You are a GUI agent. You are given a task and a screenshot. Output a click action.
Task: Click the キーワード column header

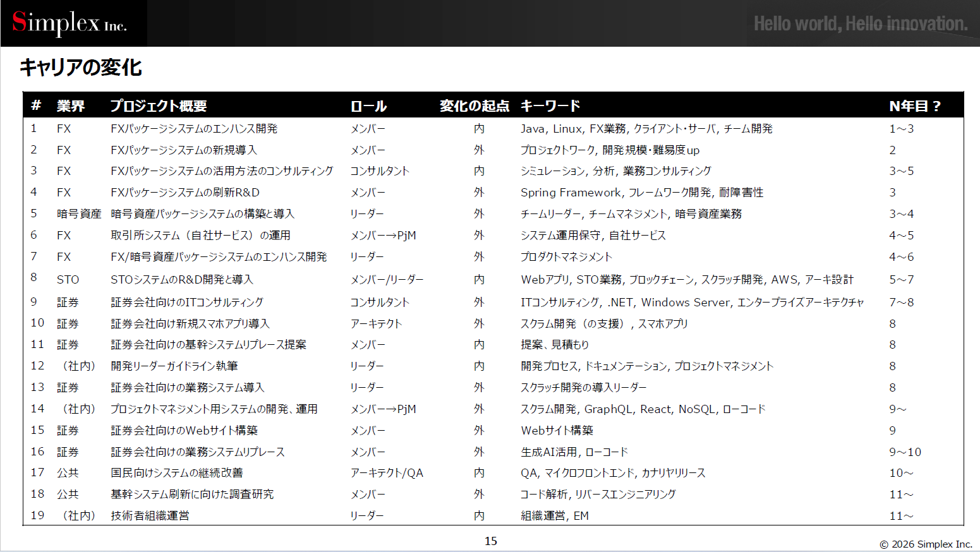tap(550, 106)
